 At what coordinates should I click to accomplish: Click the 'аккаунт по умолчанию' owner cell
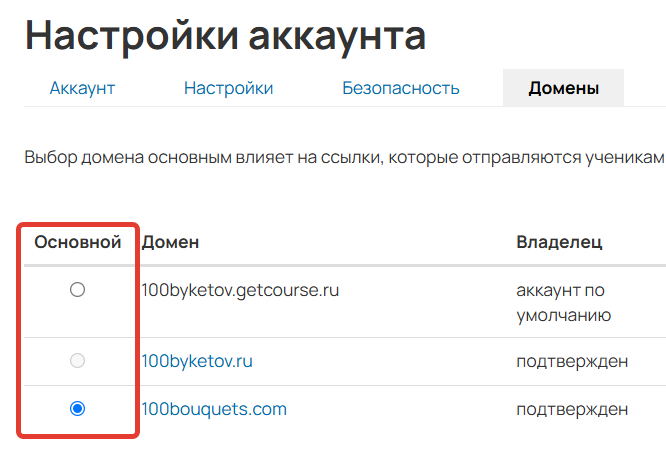pos(564,302)
